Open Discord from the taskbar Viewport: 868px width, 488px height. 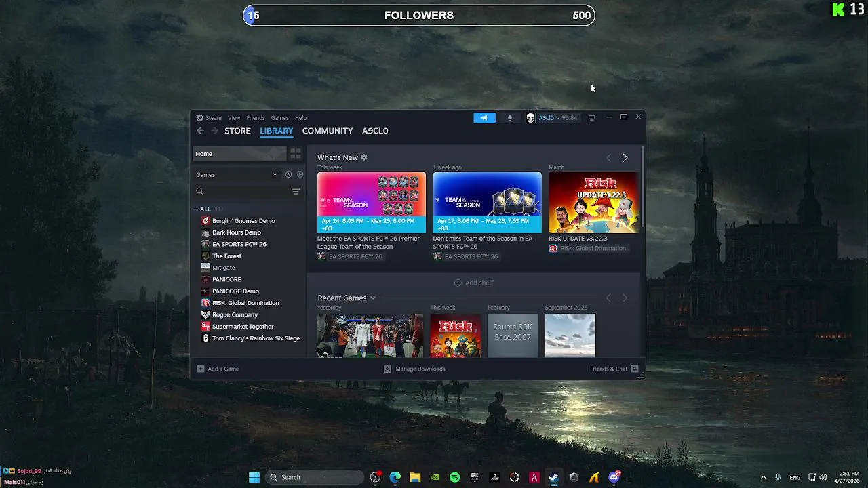(614, 477)
